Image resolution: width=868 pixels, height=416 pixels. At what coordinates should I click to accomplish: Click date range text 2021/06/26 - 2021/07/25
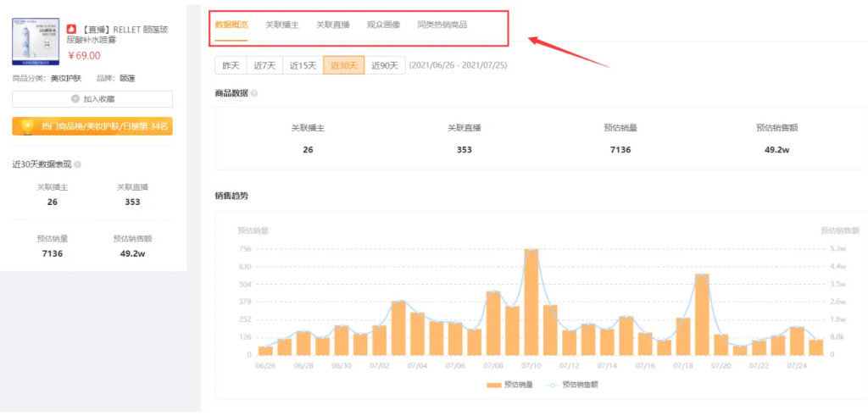point(458,65)
